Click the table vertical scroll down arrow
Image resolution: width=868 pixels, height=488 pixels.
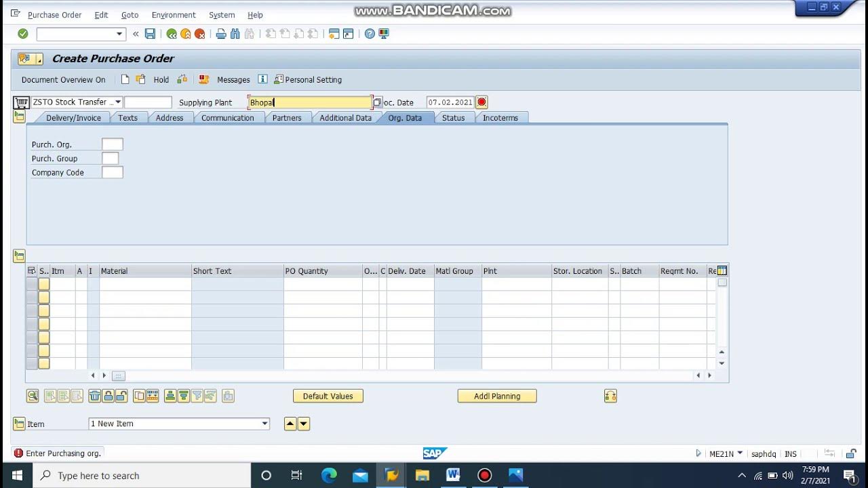pos(722,363)
